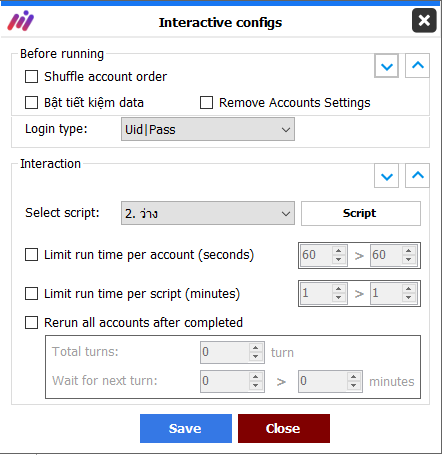
Task: Close the Interactive configs dialog with X
Action: tap(424, 21)
